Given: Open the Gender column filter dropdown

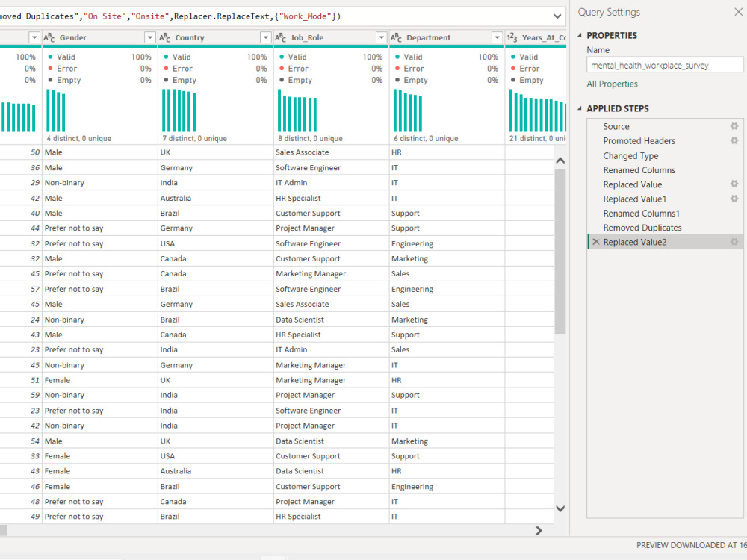Looking at the screenshot, I should (x=150, y=37).
